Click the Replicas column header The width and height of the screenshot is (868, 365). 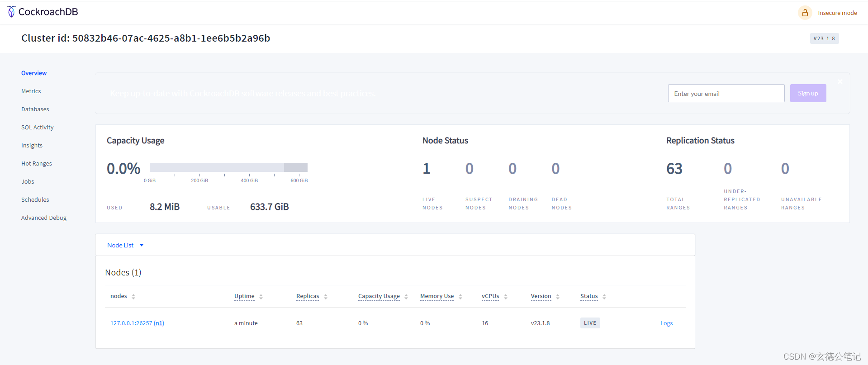pos(308,296)
